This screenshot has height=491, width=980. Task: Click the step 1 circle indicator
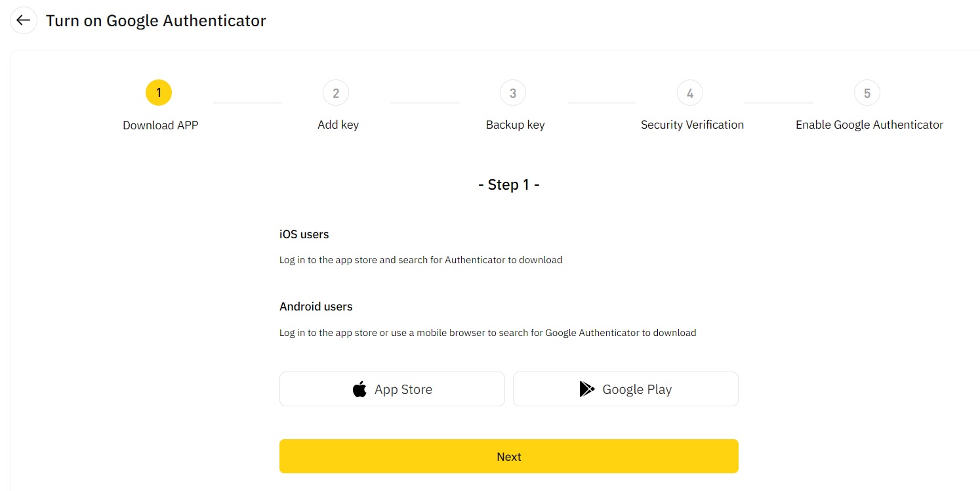tap(158, 93)
